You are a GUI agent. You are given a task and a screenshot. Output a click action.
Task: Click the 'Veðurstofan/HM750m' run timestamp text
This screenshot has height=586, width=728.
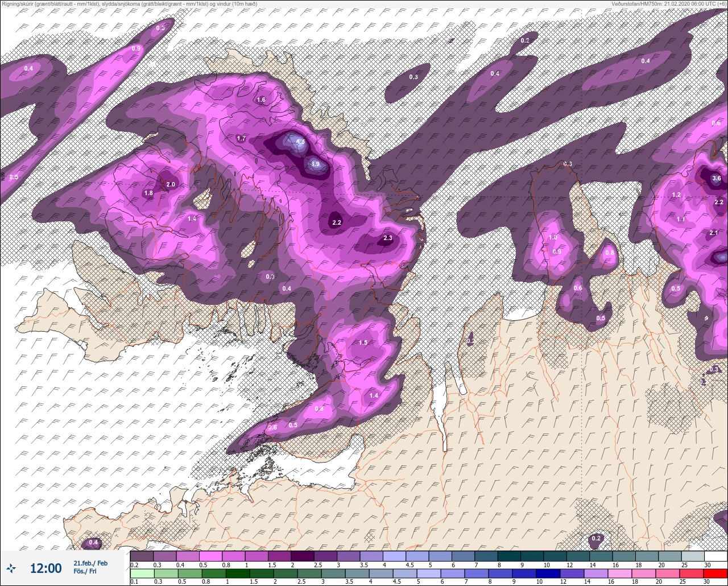[668, 4]
